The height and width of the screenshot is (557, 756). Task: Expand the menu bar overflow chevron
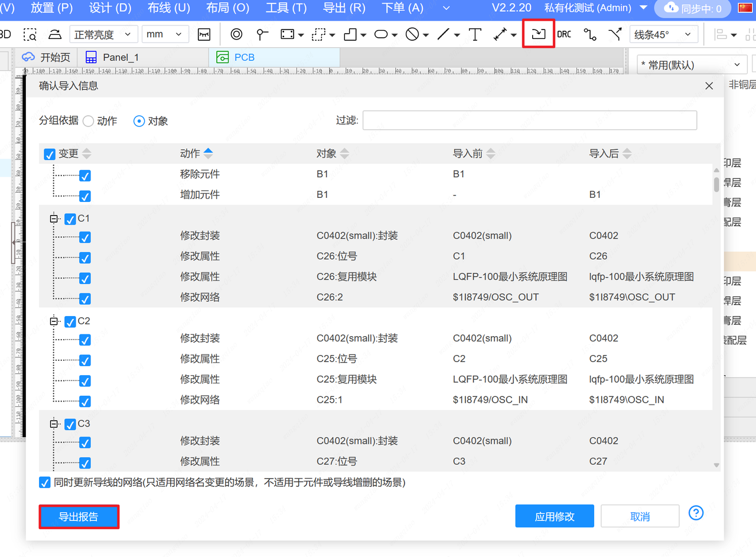click(447, 8)
